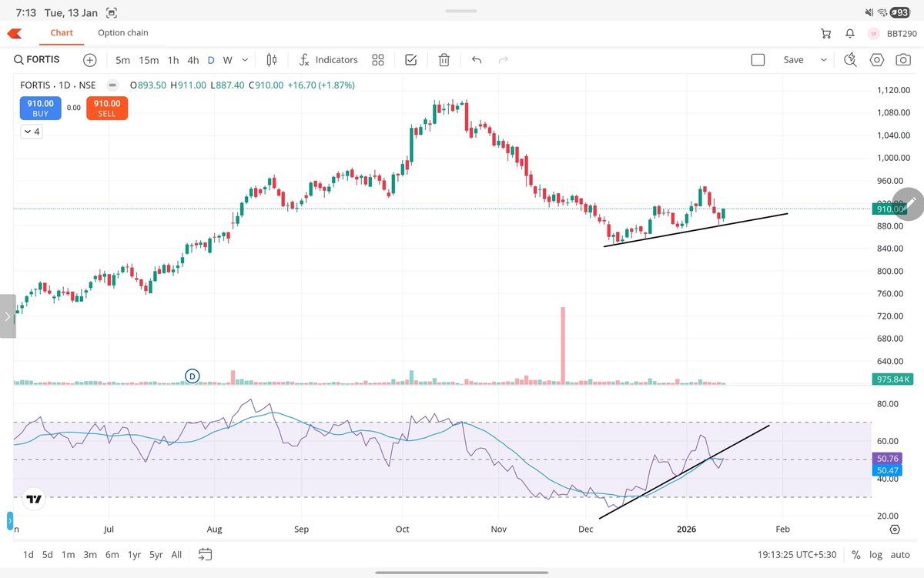Viewport: 924px width, 578px height.
Task: Open the cart icon
Action: pos(826,34)
